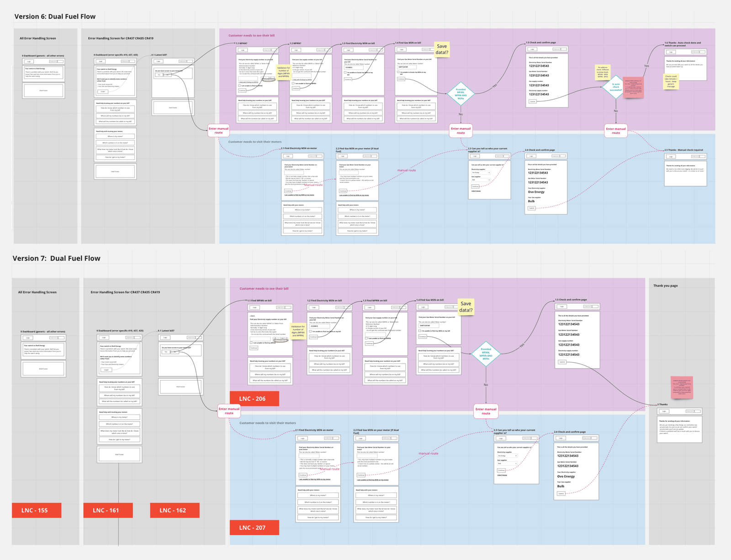Select Version 6 'Provided MPAN, MPRN AND MSNs' diamond
731x560 pixels.
coord(461,94)
